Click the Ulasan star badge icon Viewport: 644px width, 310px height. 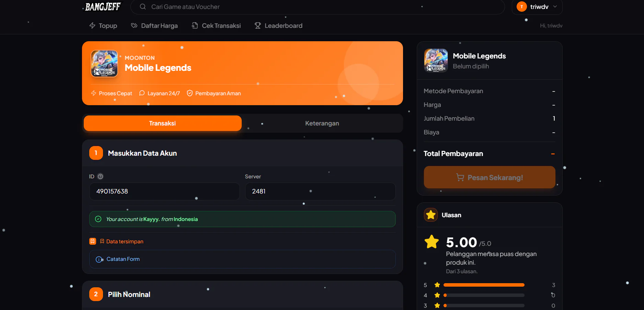pyautogui.click(x=431, y=215)
